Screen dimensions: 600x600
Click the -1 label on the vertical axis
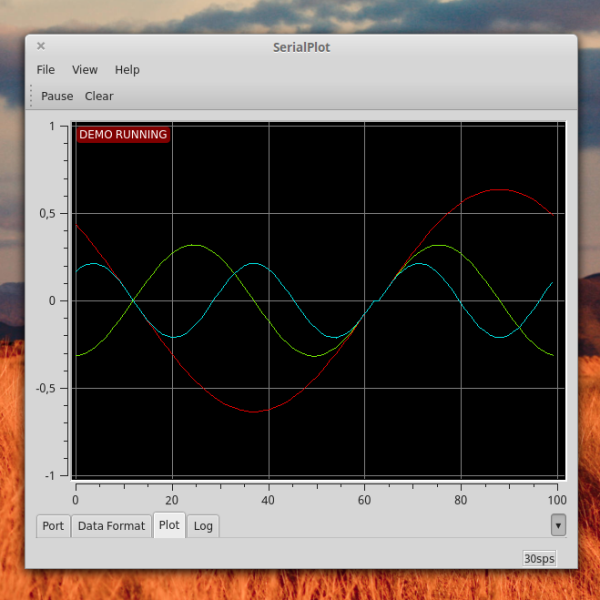tap(50, 476)
